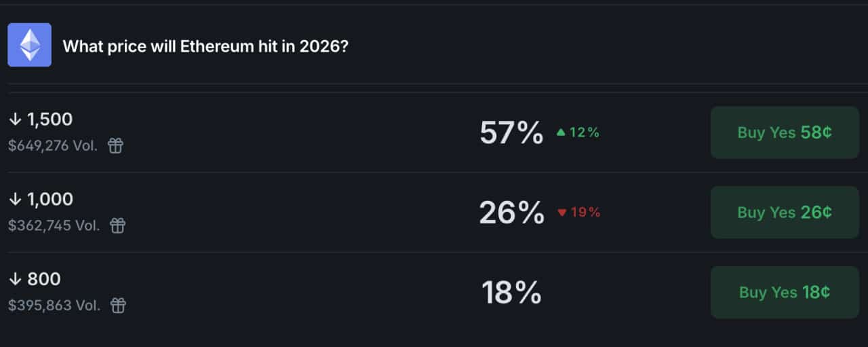Select the 1,500 outcome row label
The height and width of the screenshot is (347, 868).
pyautogui.click(x=50, y=120)
